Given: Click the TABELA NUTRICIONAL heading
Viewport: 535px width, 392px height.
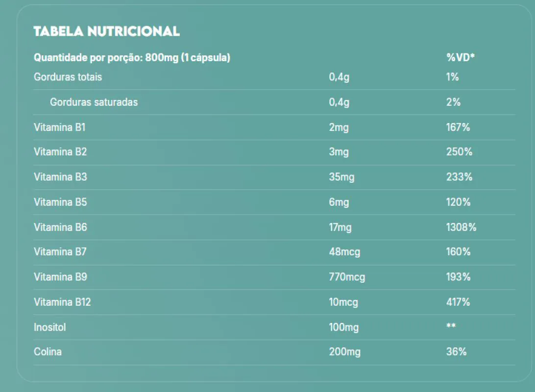Looking at the screenshot, I should click(106, 31).
